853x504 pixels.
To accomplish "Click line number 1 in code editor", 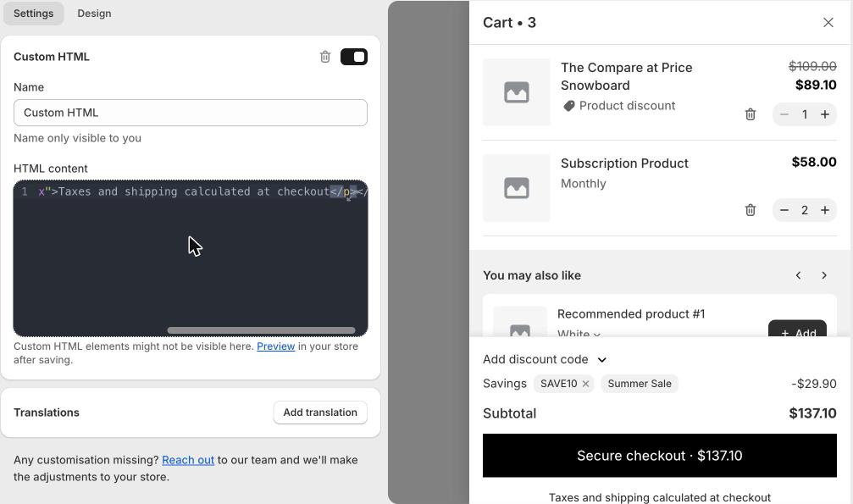I will pos(25,191).
